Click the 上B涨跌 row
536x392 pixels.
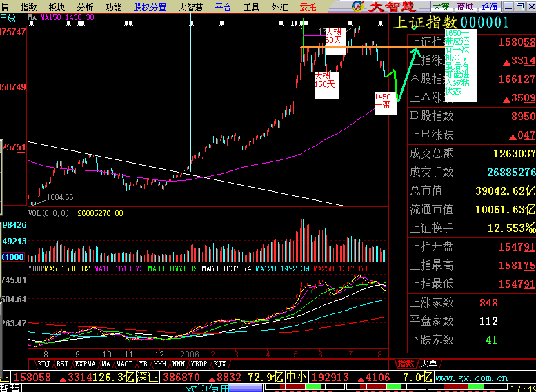point(472,135)
